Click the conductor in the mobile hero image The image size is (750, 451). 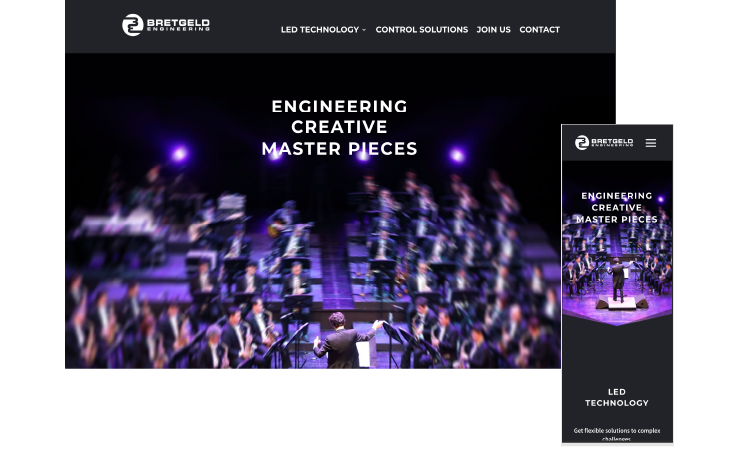point(618,280)
